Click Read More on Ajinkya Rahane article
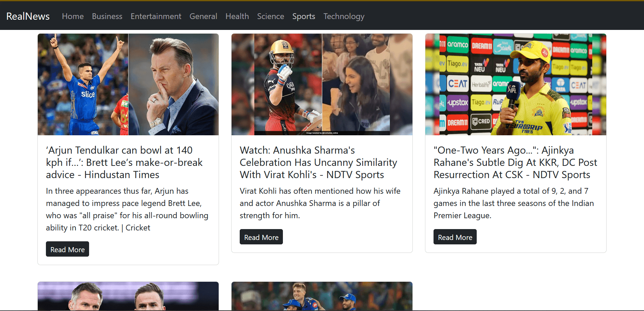644x311 pixels. 455,237
